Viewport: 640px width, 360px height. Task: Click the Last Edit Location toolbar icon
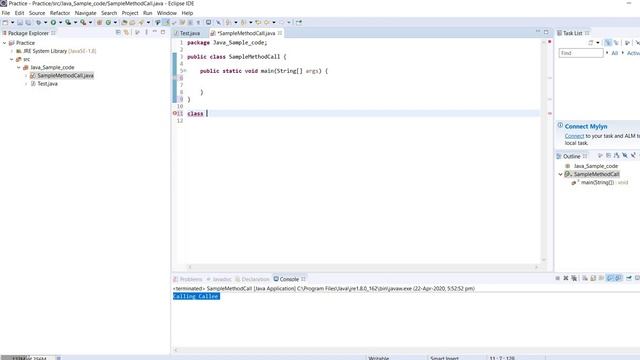click(x=258, y=22)
